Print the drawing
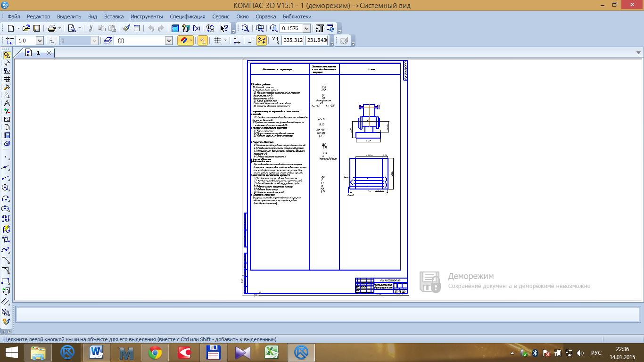 52,28
